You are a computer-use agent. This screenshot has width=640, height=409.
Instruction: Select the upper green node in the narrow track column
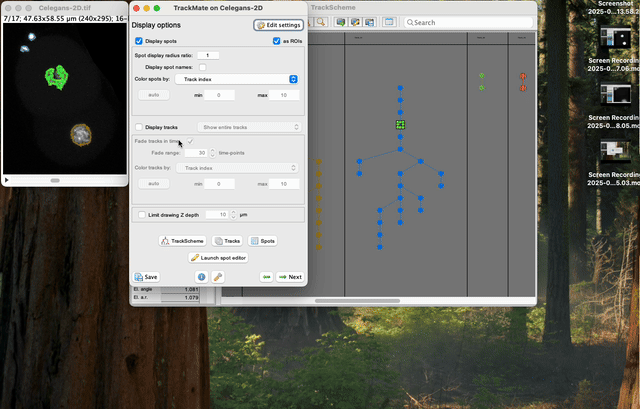[x=482, y=76]
